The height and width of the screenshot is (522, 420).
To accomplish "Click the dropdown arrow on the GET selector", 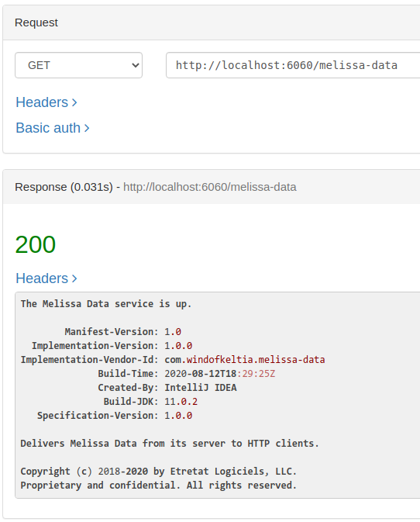I will pos(136,65).
